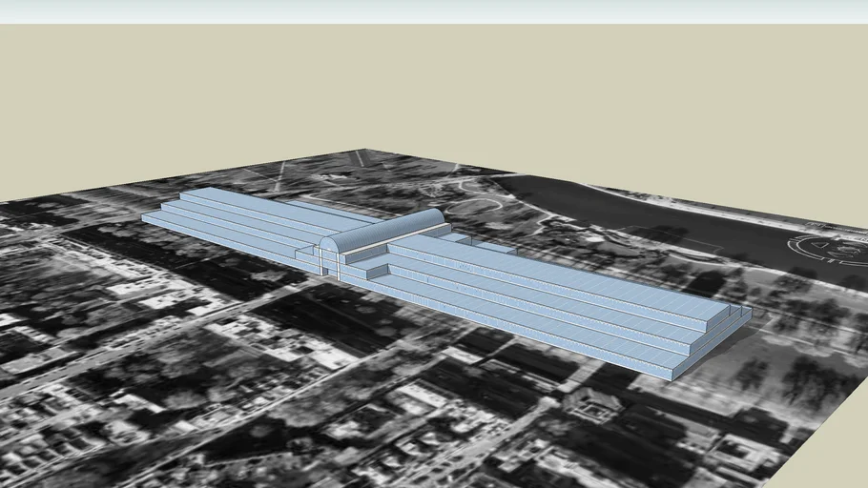
Task: Select the arched front face of the central transept
Action: (329, 255)
